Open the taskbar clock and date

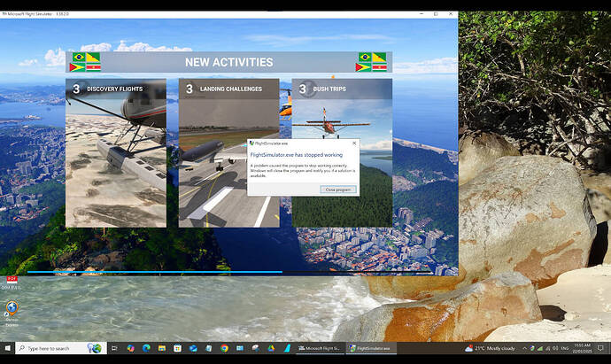582,348
